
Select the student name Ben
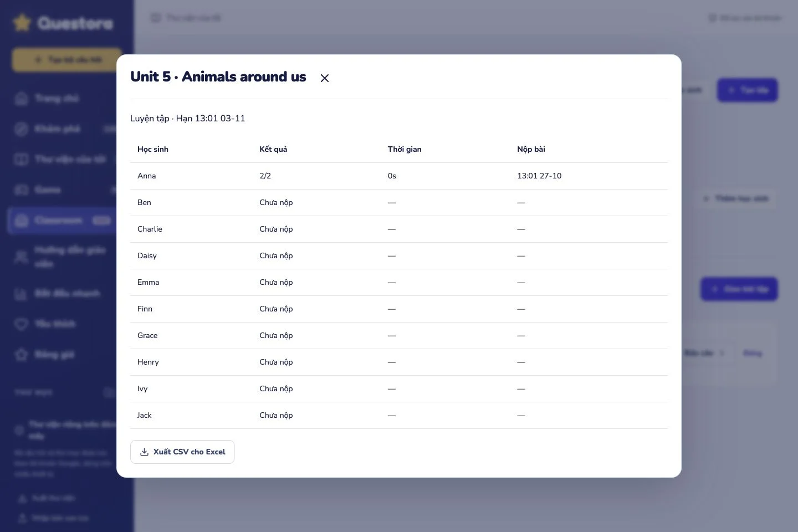click(144, 203)
